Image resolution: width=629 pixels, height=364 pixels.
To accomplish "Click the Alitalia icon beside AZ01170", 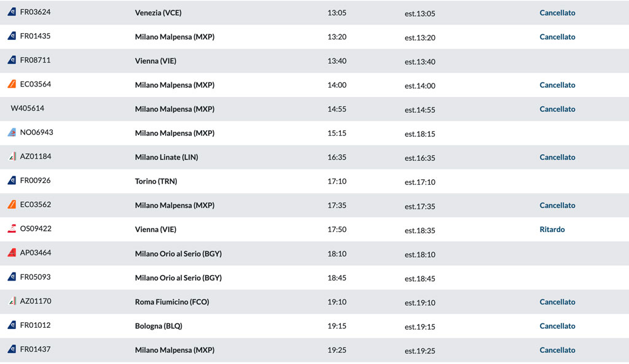I will tap(12, 301).
